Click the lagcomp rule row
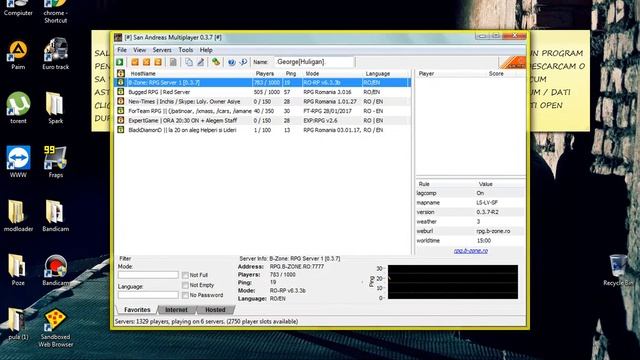Viewport: 640px width, 360px height. tap(470, 193)
